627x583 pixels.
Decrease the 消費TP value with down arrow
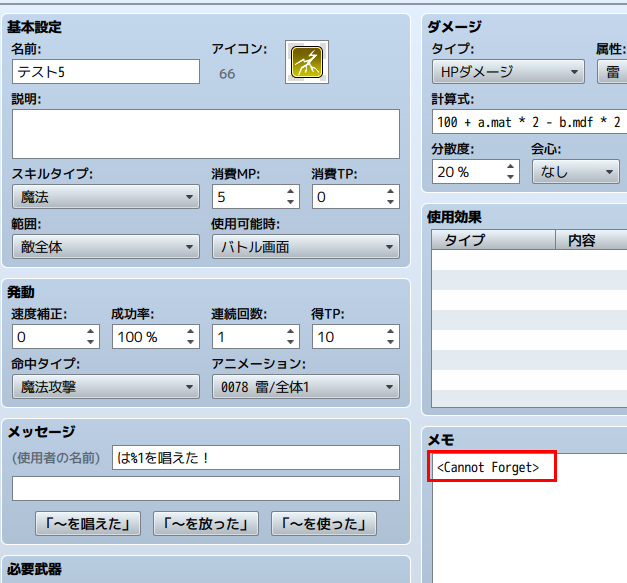[x=391, y=203]
